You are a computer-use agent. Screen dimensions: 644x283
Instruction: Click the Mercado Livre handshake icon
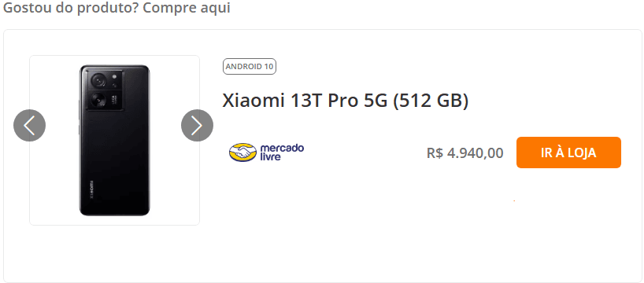242,153
